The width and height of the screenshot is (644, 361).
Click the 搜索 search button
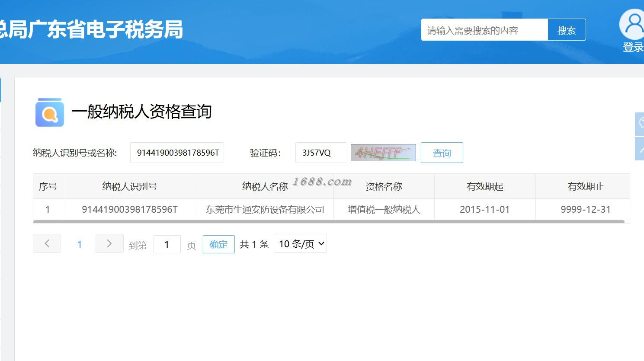[x=567, y=30]
